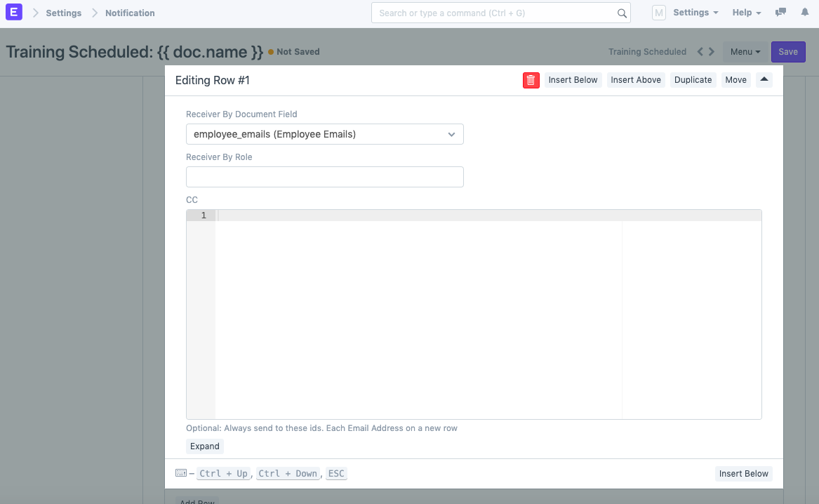Viewport: 819px width, 504px height.
Task: Click the ESC shortcut hint
Action: 336,473
